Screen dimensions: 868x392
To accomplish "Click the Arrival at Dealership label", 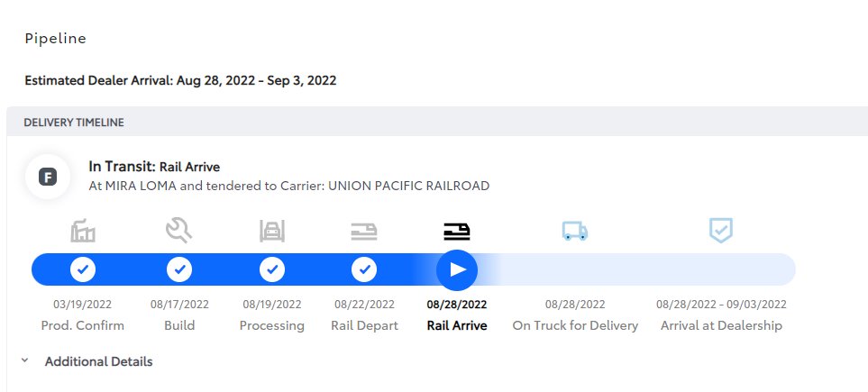I will coord(721,325).
